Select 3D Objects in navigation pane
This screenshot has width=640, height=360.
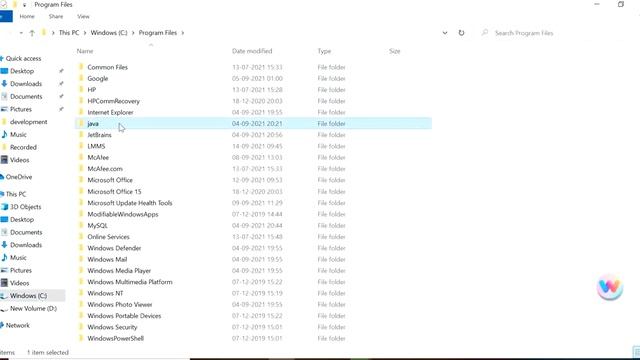[x=25, y=207]
